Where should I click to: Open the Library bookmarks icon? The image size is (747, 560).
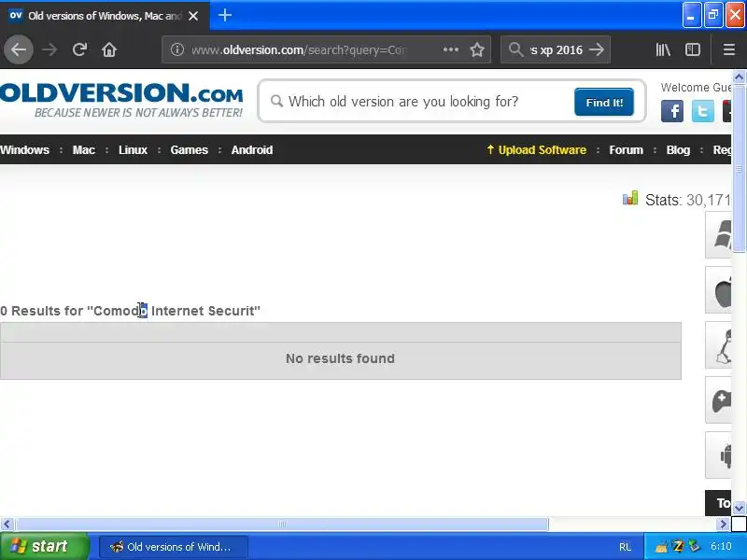click(663, 49)
